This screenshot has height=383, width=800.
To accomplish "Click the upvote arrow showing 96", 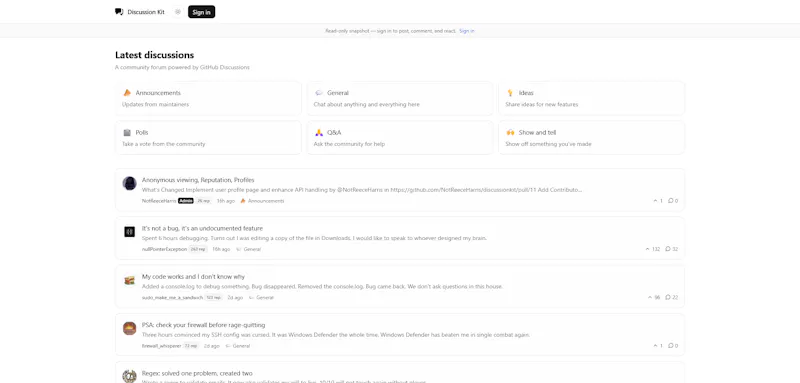I will coord(650,297).
